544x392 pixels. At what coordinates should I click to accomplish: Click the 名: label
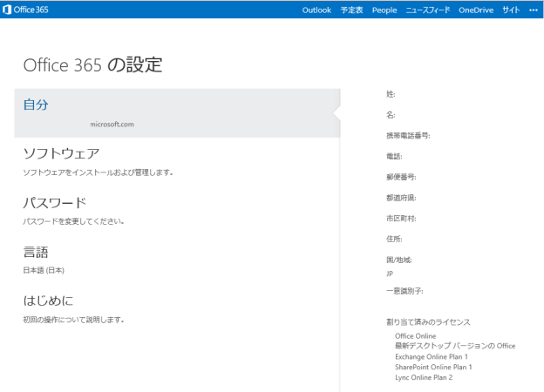pos(391,115)
